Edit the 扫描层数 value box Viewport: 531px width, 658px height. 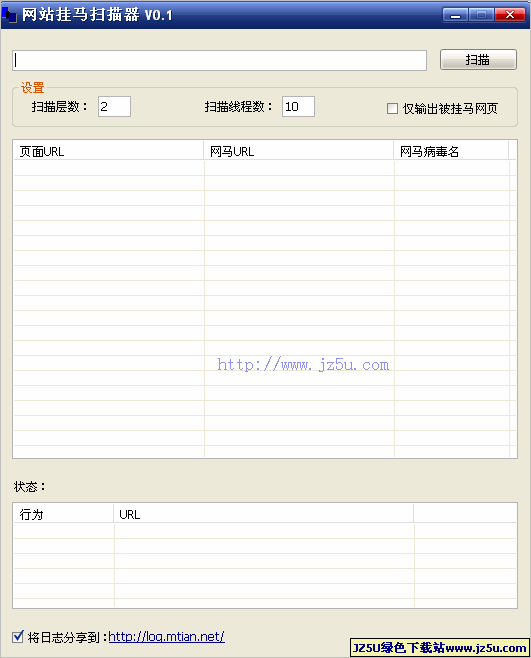[x=114, y=107]
